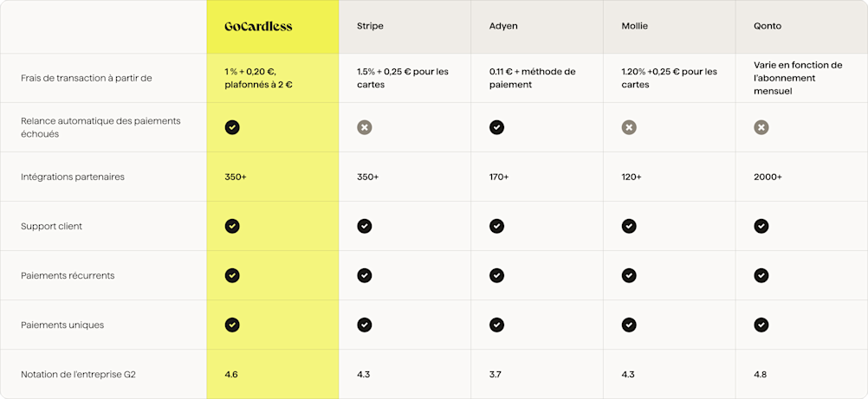Screen dimensions: 868x399
Task: Click GoCardless checkmark for Relance automatique
Action: pyautogui.click(x=232, y=127)
